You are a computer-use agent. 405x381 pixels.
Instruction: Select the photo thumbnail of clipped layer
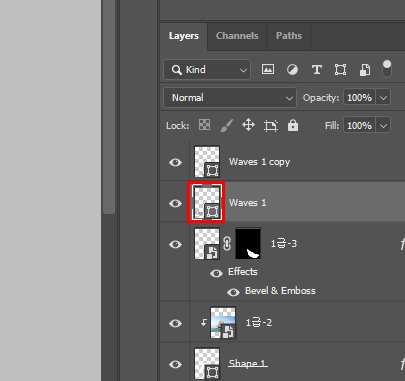tap(223, 323)
